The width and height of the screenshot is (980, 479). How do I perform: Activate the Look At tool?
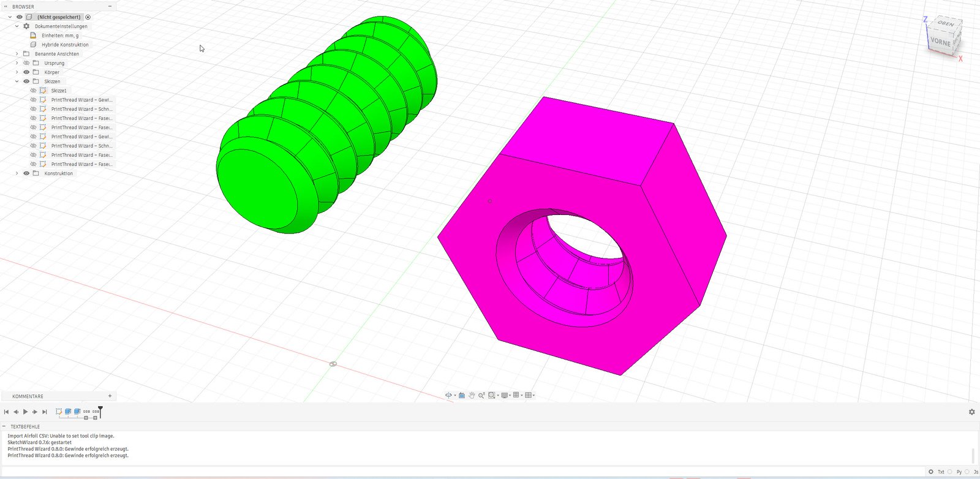click(x=462, y=395)
